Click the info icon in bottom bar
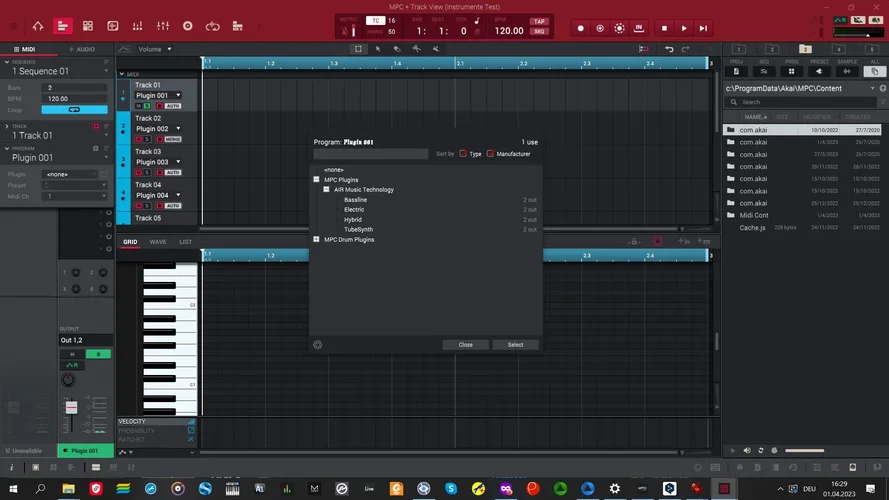 11,468
